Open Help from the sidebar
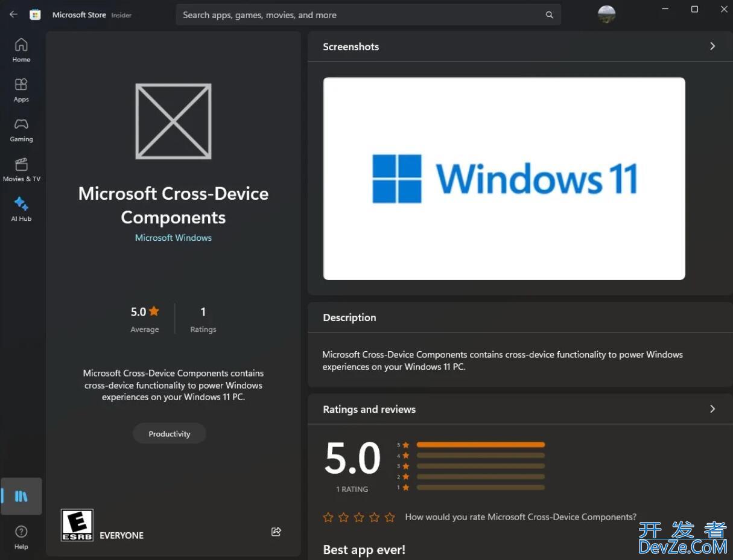 point(21,537)
